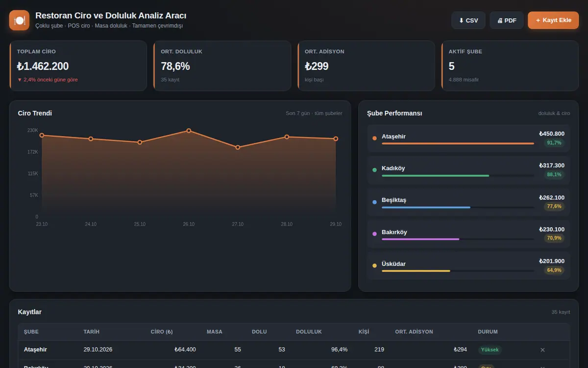Viewport: 588px width, 368px height.
Task: Add a new record with Kayıt Ekle
Action: (x=553, y=21)
